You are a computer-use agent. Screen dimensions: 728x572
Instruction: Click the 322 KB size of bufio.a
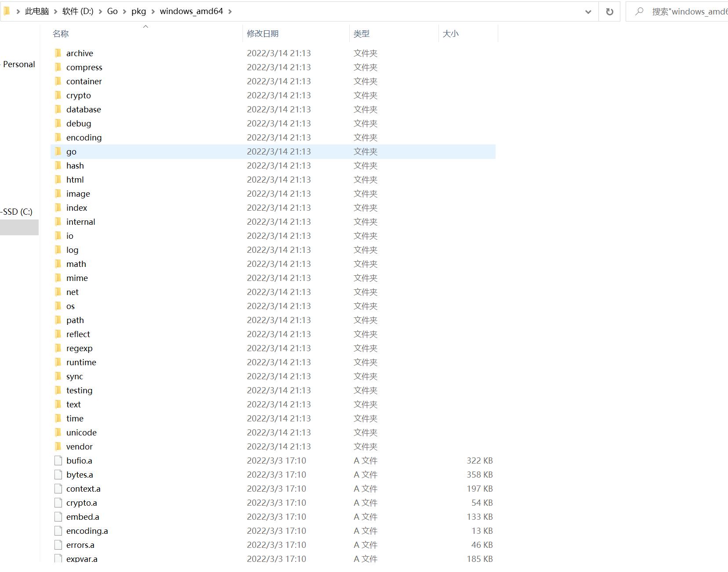[x=480, y=460]
